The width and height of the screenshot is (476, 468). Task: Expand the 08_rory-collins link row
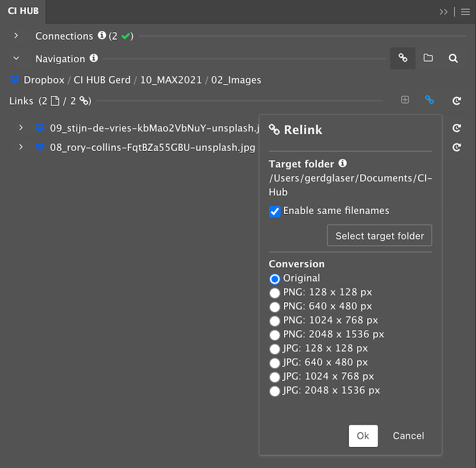point(21,147)
